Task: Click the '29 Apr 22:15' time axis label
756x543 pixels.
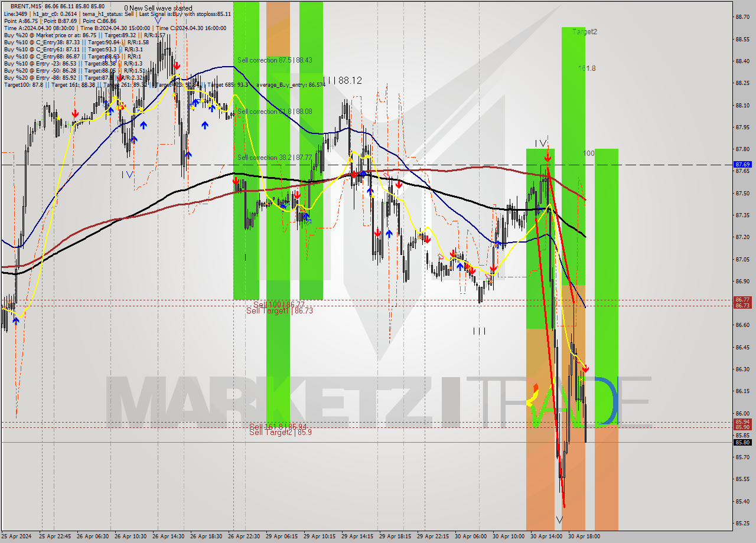Action: 433,537
